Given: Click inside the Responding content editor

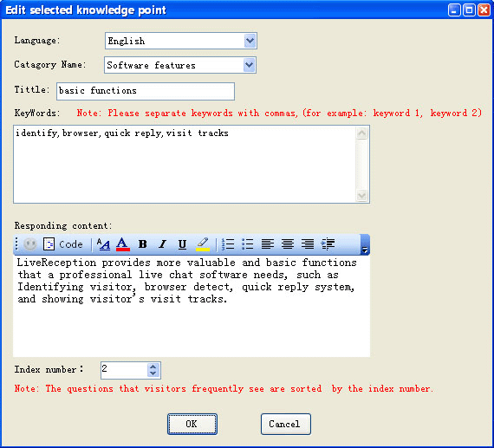Looking at the screenshot, I should (192, 306).
